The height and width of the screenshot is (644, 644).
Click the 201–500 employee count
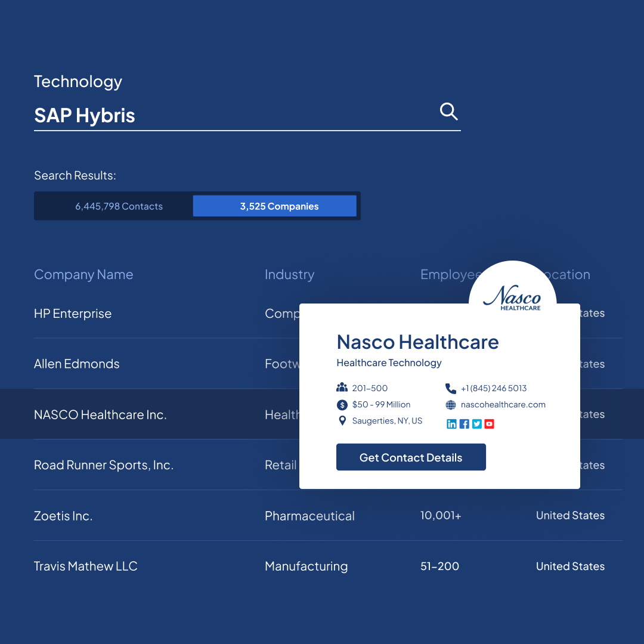coord(370,388)
